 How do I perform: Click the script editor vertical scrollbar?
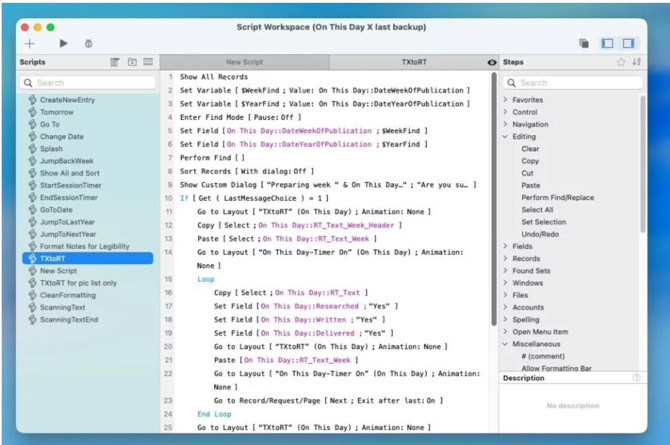493,200
